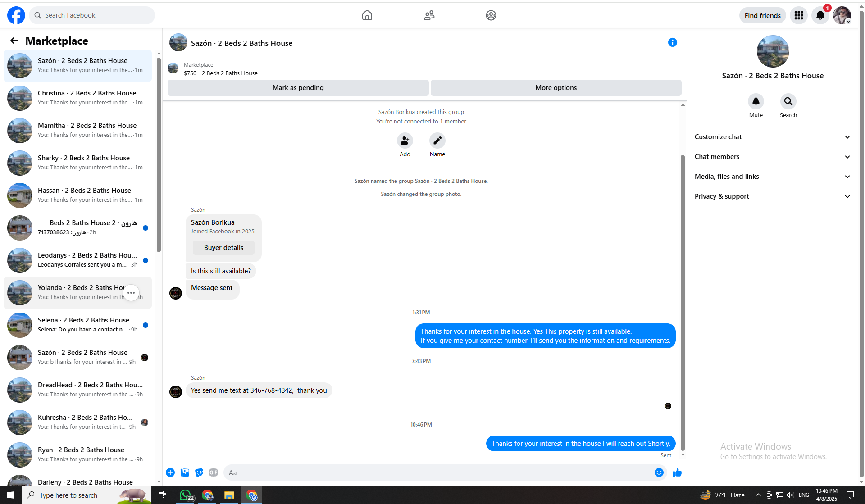
Task: Go to the Home tab
Action: [x=367, y=16]
